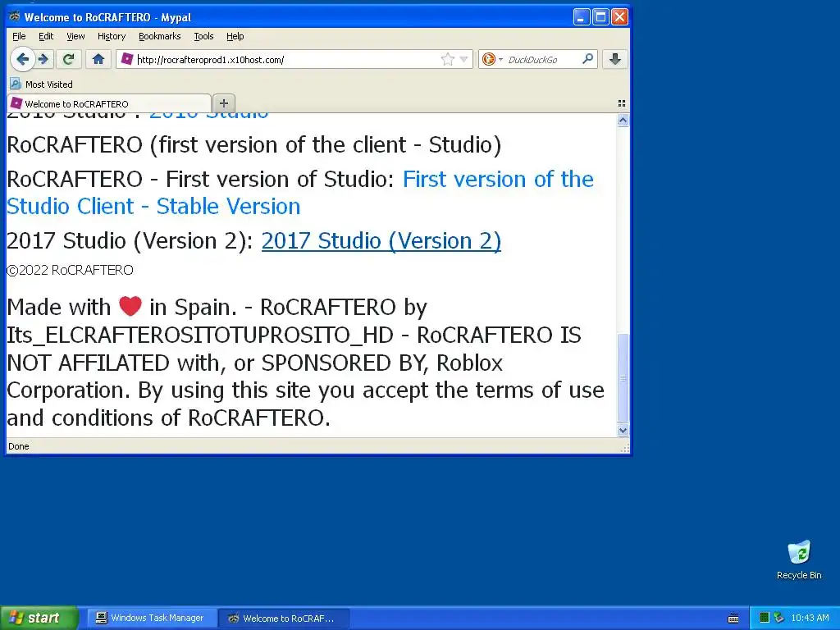Select the Welcome to RoCRAFTERO tab
Screen dimensions: 840x630
click(109, 103)
